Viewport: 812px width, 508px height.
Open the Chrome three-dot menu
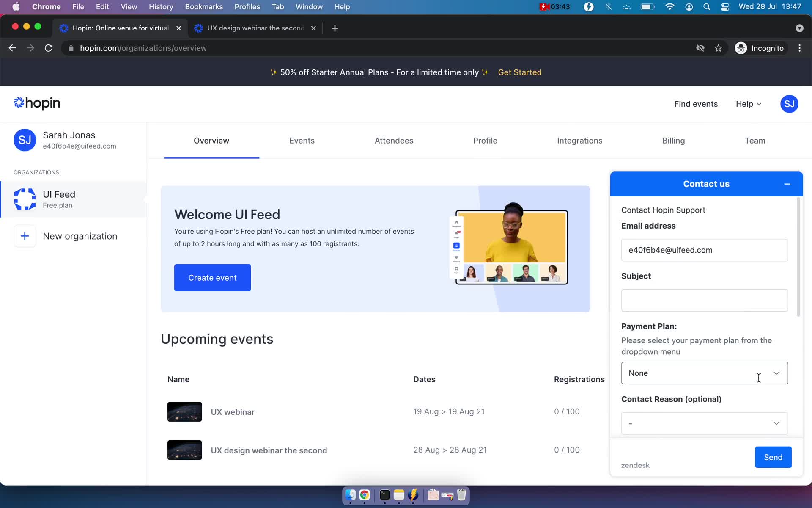click(x=799, y=48)
